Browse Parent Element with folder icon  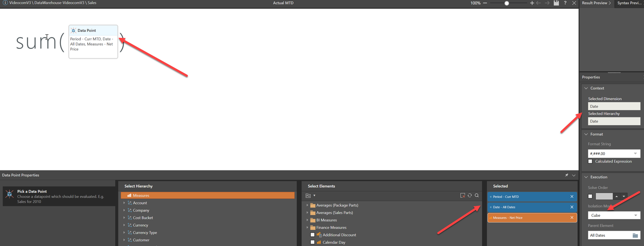635,236
